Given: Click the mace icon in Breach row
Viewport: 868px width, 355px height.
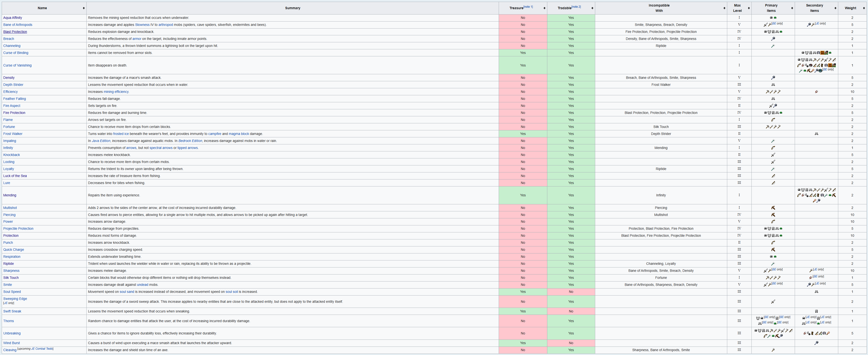Looking at the screenshot, I should tap(773, 39).
